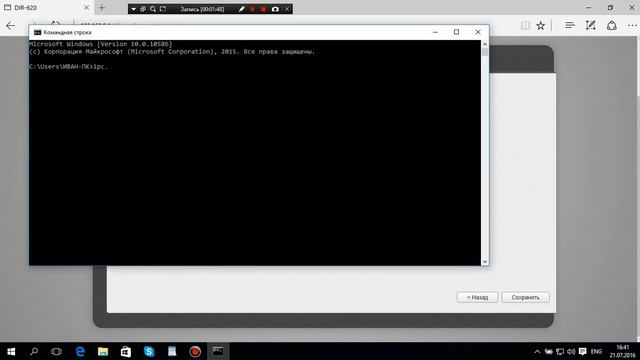Switch ENG input language
640x360 pixels.
click(x=596, y=351)
